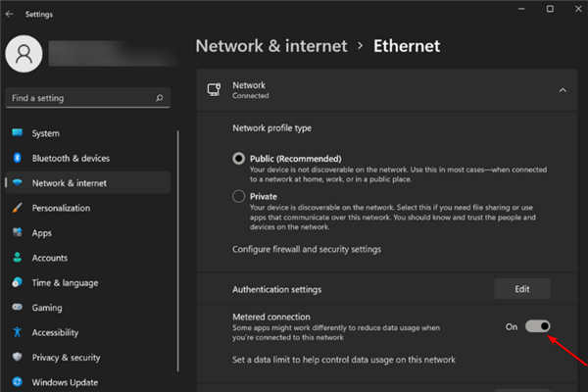The height and width of the screenshot is (392, 588).
Task: Open Configure firewall and security settings
Action: coord(306,249)
